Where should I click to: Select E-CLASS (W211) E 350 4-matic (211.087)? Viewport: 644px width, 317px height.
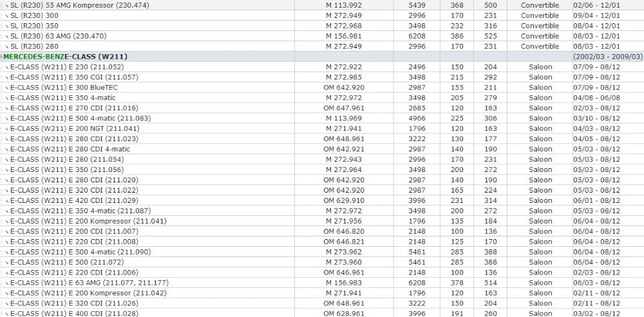coord(80,211)
